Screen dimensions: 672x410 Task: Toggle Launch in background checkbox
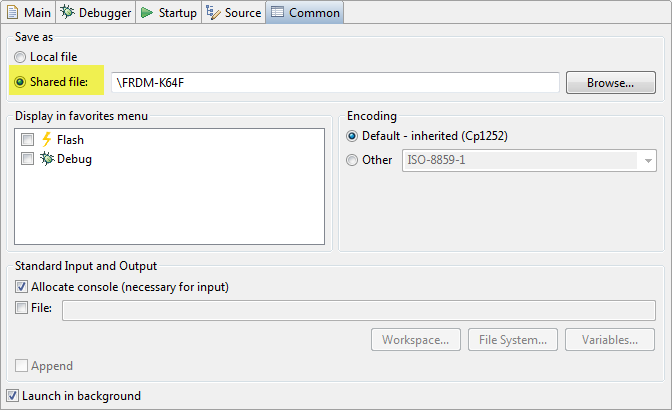click(x=13, y=396)
